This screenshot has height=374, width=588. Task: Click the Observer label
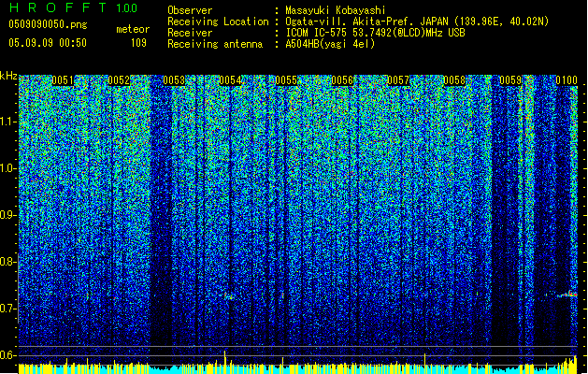(x=190, y=10)
